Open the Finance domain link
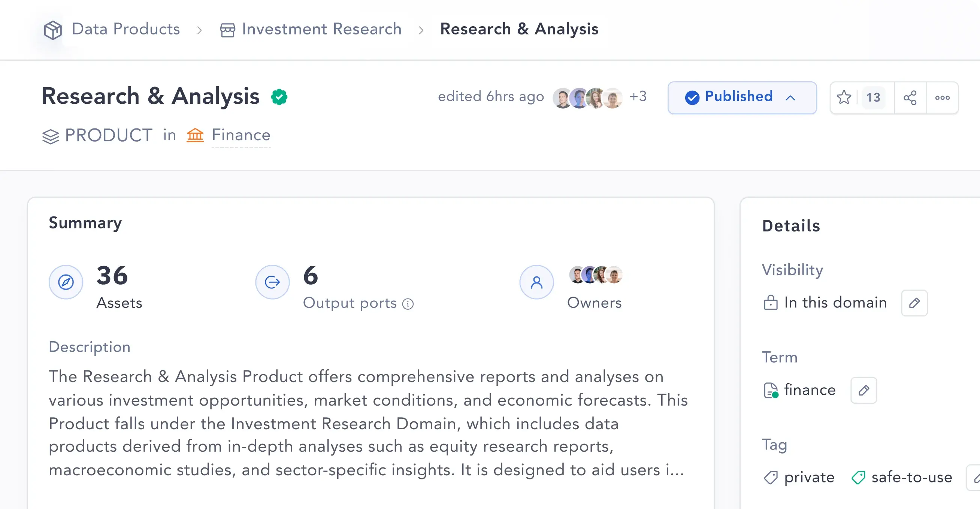This screenshot has height=509, width=980. 241,135
